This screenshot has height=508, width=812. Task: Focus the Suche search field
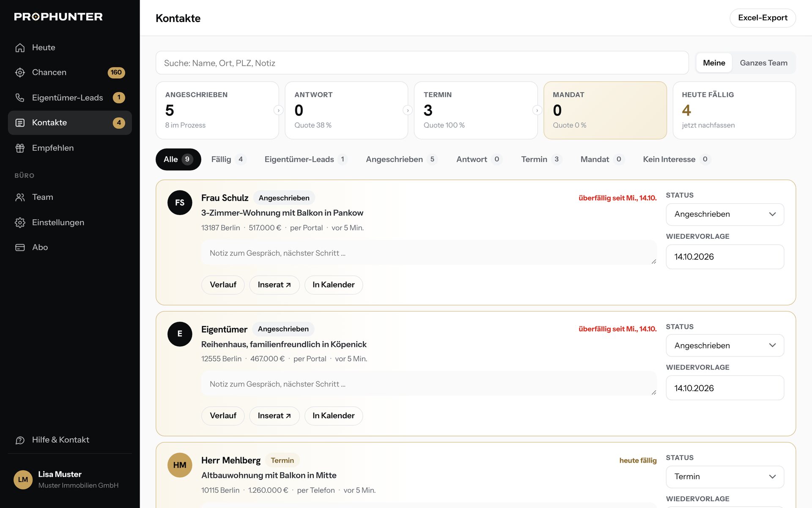pyautogui.click(x=422, y=63)
